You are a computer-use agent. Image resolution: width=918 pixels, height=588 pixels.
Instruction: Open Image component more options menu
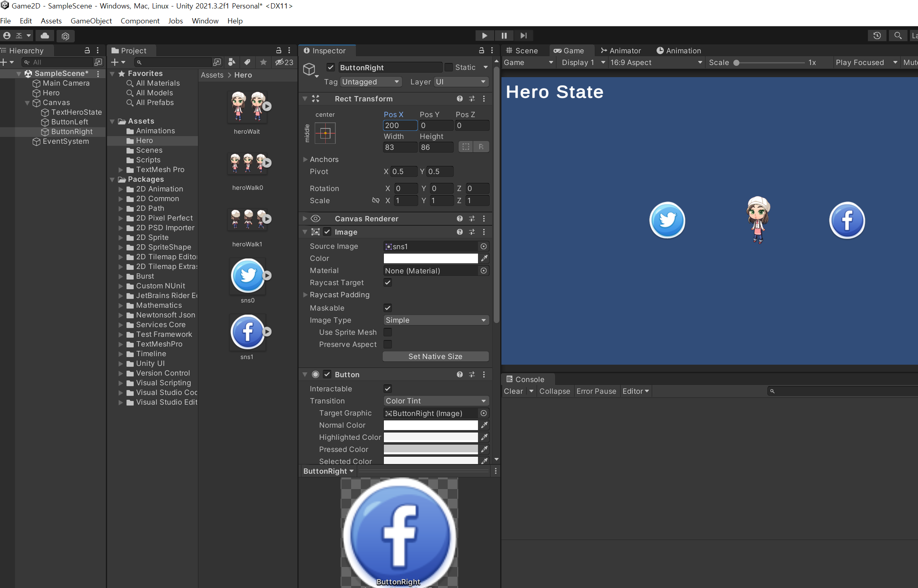(484, 232)
